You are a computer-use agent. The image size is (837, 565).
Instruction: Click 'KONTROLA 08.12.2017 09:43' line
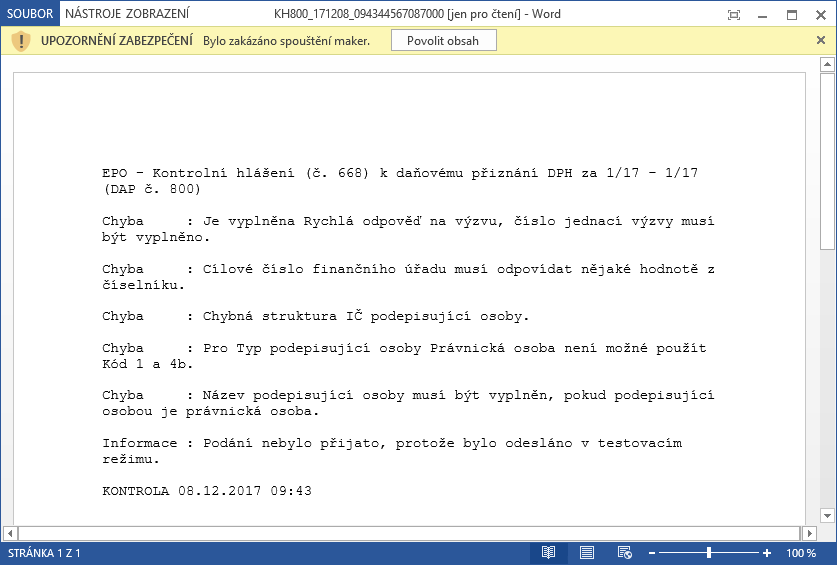tap(207, 491)
